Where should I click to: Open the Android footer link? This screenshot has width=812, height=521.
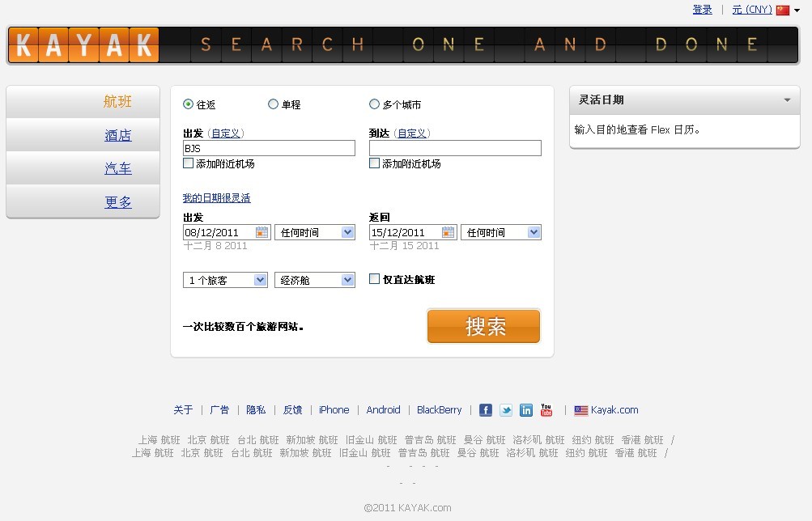383,410
